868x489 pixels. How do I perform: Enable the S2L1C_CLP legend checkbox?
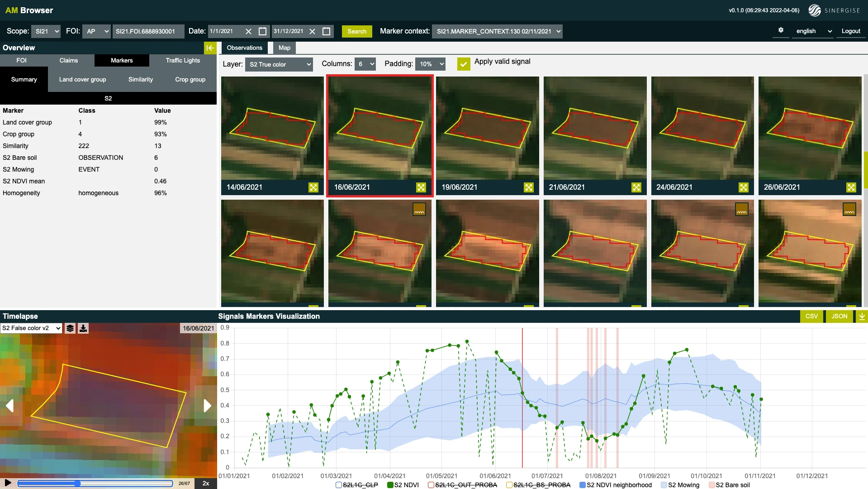click(x=339, y=485)
